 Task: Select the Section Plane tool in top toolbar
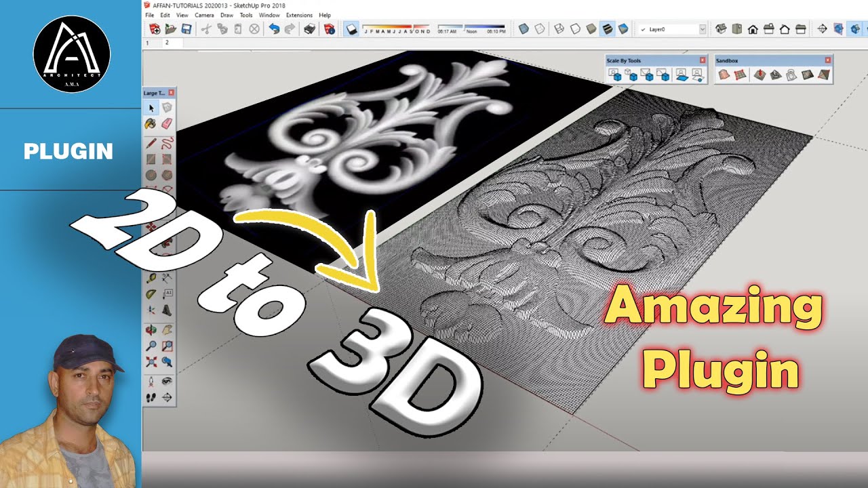tap(822, 29)
